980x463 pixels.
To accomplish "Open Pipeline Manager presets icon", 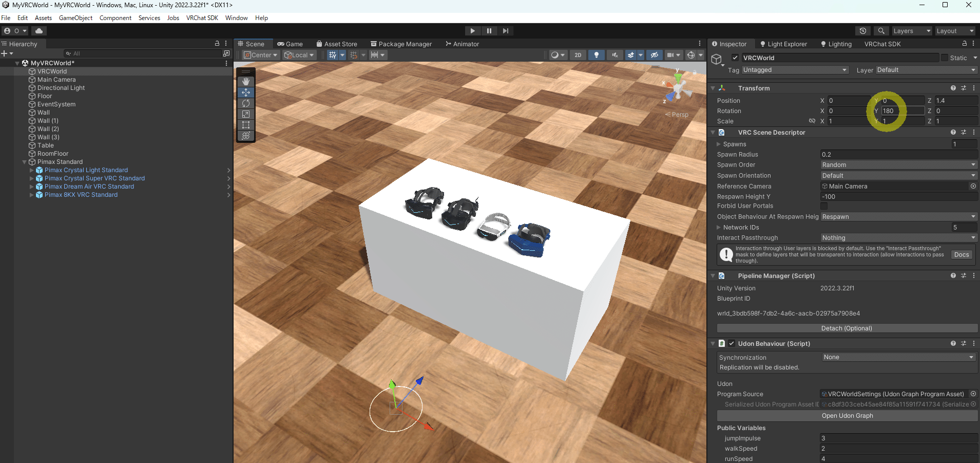I will coord(964,276).
